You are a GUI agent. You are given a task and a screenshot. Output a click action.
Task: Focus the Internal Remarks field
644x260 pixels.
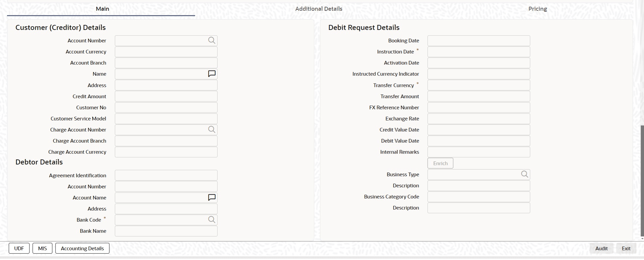(479, 152)
